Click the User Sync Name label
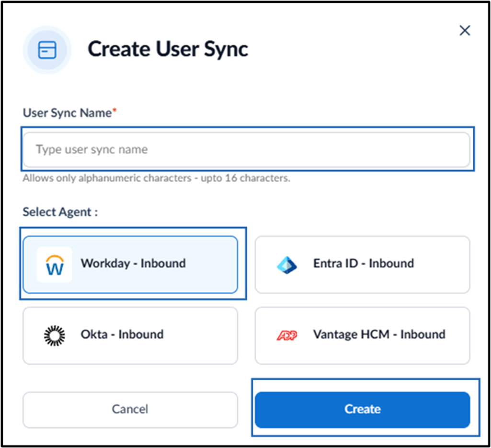 tap(70, 113)
